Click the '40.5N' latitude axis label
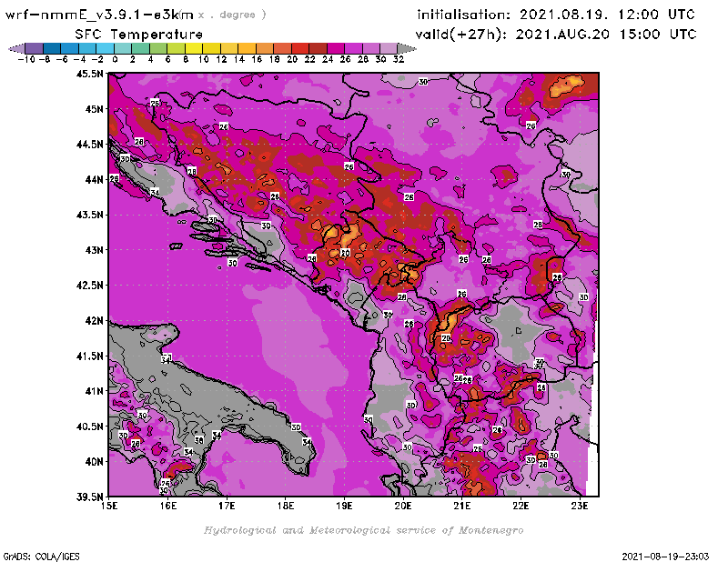Viewport: 728px width, 562px height. [x=89, y=427]
